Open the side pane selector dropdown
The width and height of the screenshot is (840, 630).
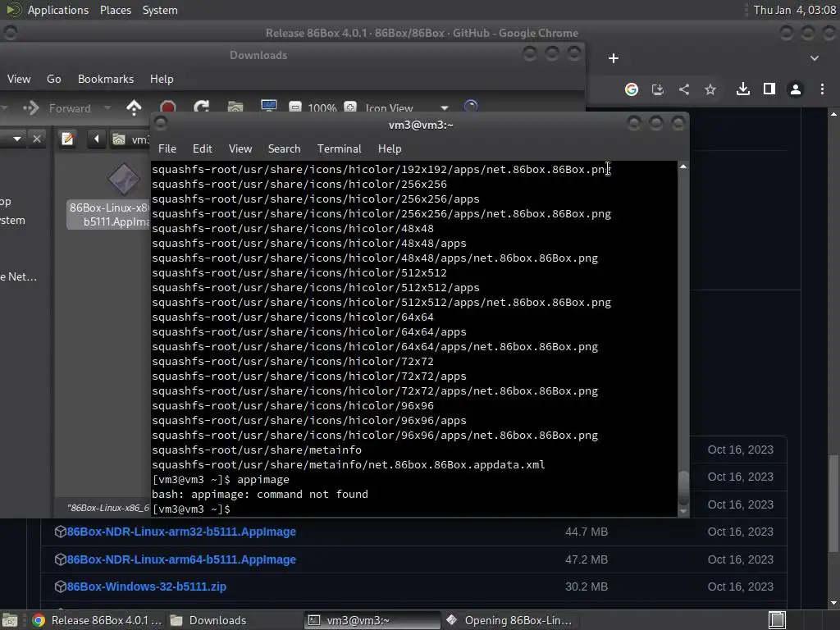click(x=17, y=139)
